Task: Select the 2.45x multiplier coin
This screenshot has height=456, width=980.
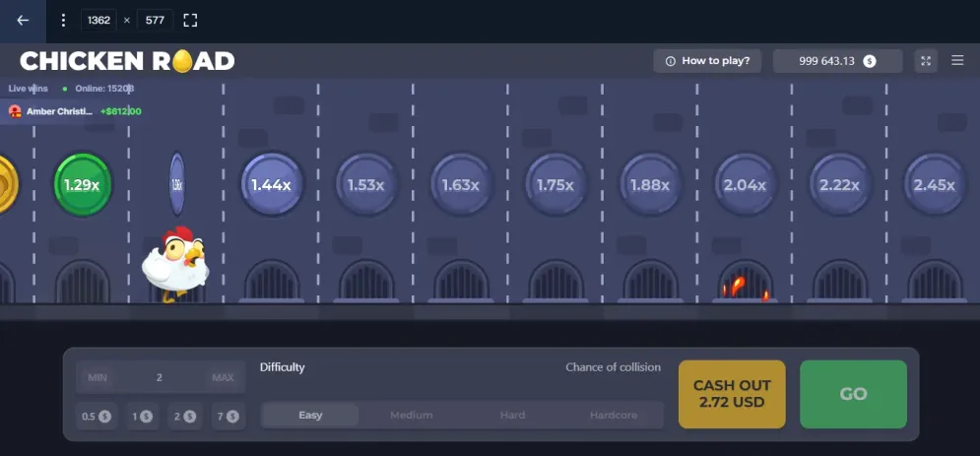Action: (935, 185)
